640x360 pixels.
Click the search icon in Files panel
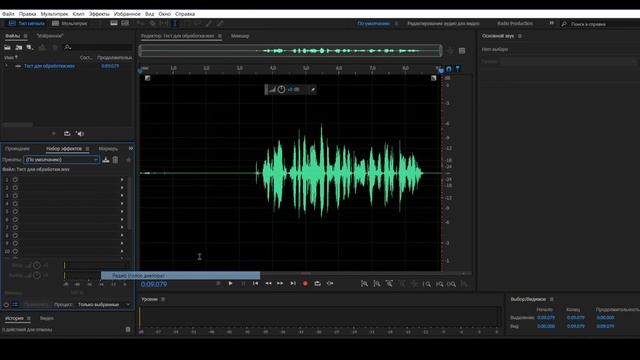coord(68,47)
